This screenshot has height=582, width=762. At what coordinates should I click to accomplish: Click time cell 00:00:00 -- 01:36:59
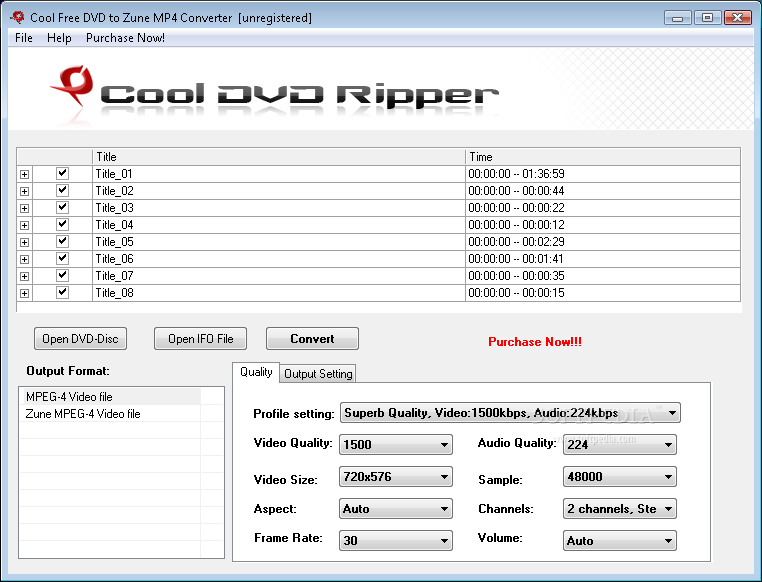click(x=603, y=174)
